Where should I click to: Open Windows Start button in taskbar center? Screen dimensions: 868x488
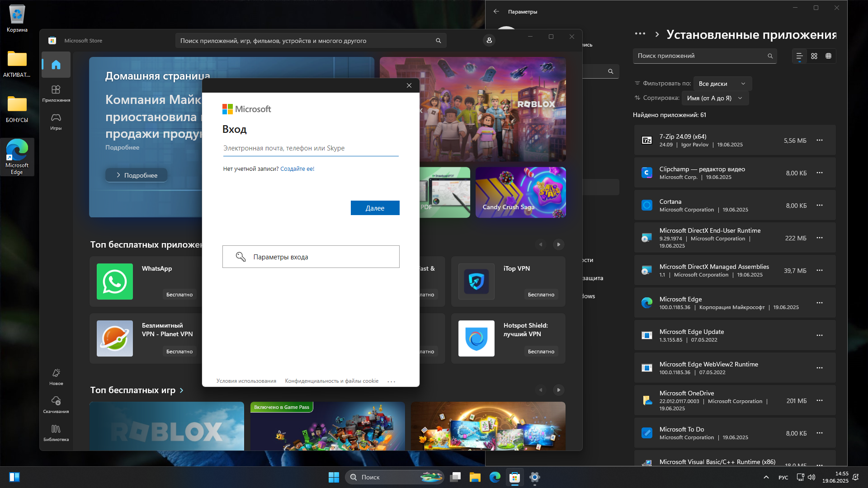point(334,477)
